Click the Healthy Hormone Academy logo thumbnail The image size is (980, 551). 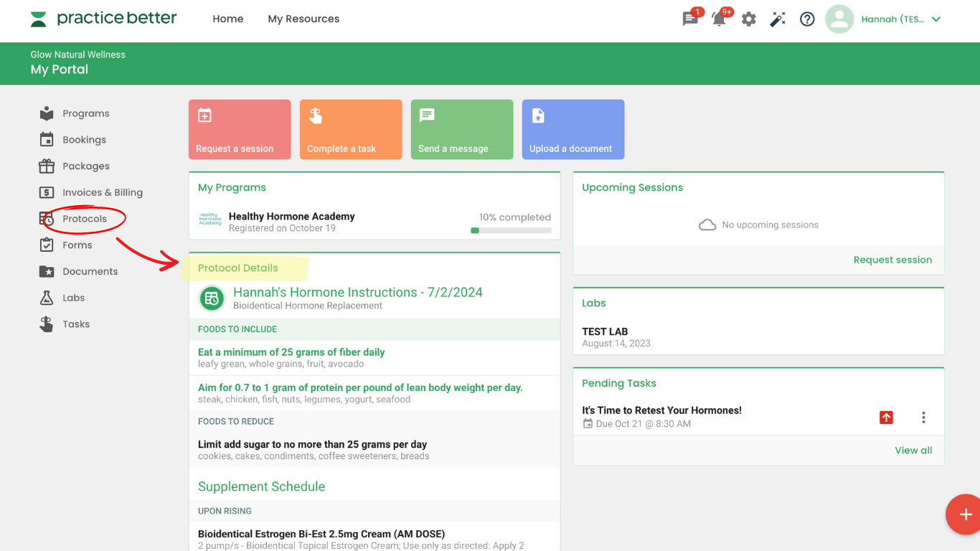210,220
